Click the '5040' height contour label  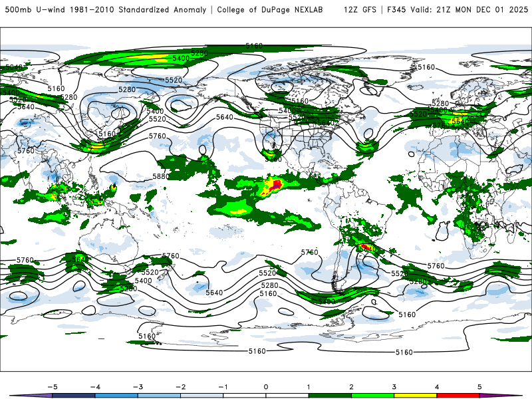tap(13, 67)
